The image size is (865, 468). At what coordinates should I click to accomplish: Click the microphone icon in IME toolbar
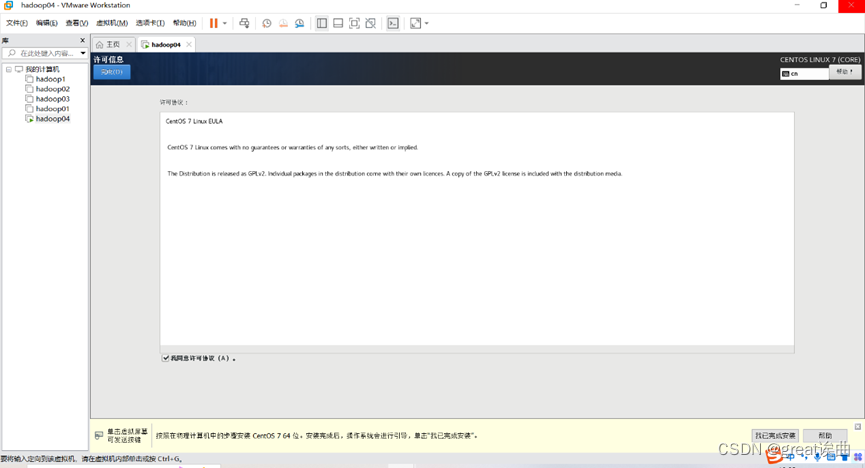(x=817, y=457)
